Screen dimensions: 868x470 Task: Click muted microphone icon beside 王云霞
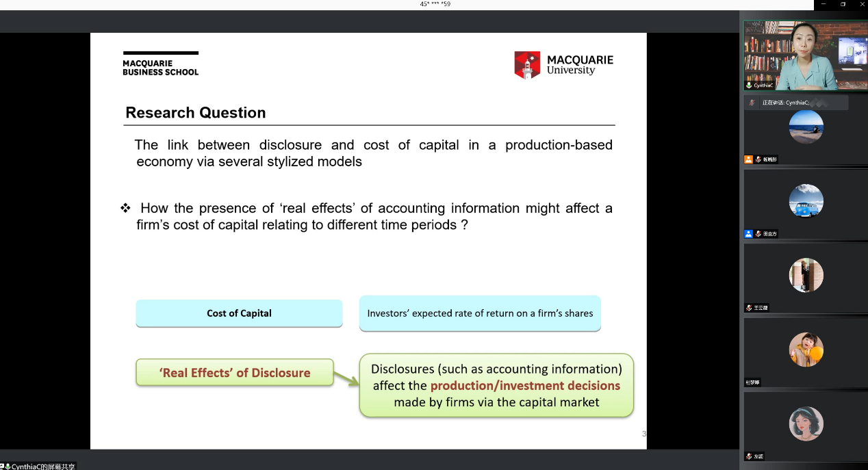click(x=749, y=308)
